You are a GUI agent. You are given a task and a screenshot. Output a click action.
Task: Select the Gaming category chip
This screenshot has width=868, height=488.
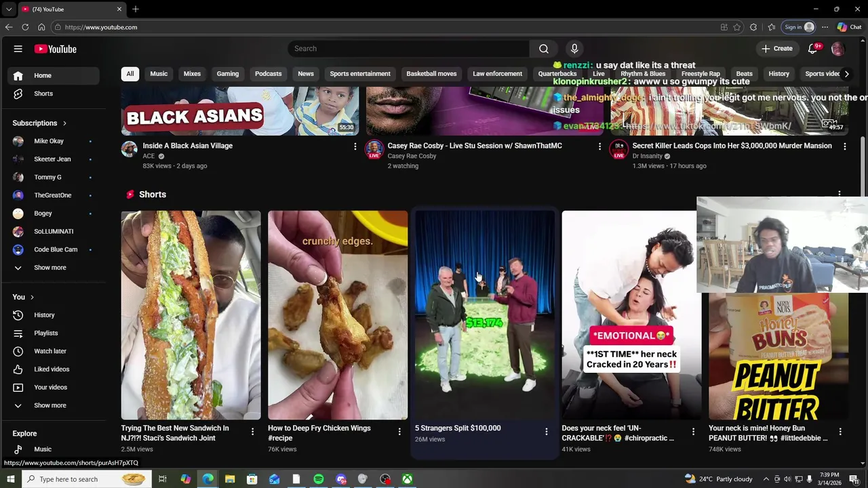click(x=228, y=74)
